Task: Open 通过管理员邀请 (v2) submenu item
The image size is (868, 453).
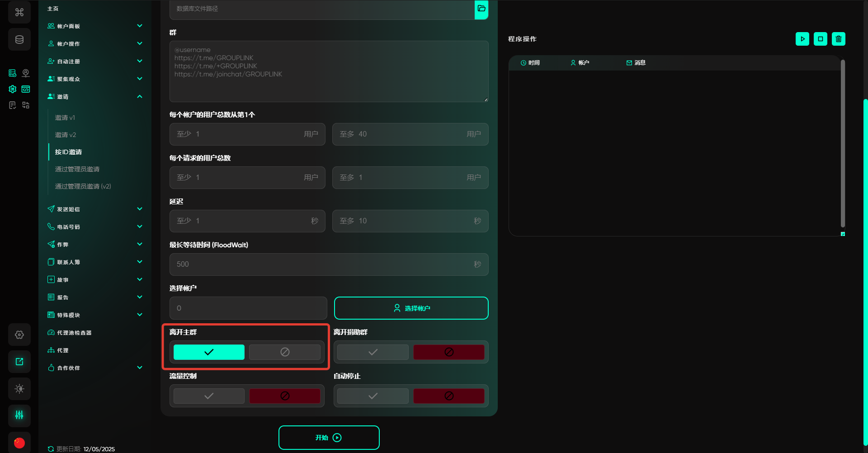Action: [83, 186]
